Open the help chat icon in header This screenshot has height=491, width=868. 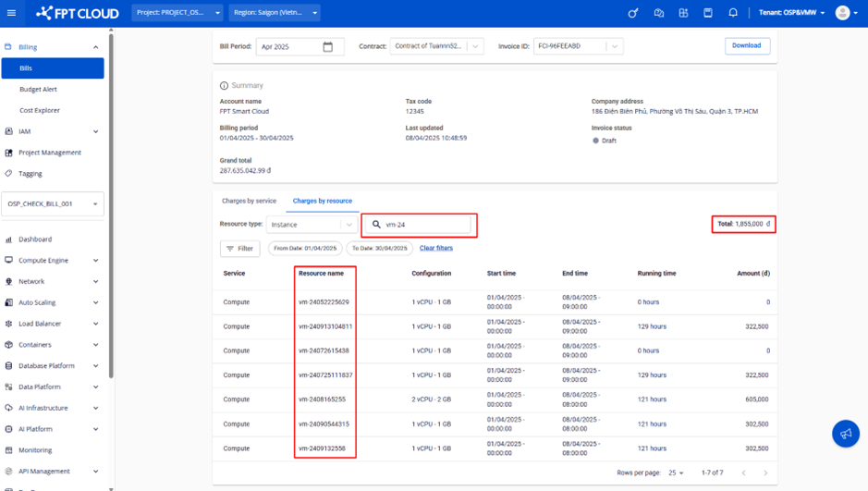click(x=659, y=13)
